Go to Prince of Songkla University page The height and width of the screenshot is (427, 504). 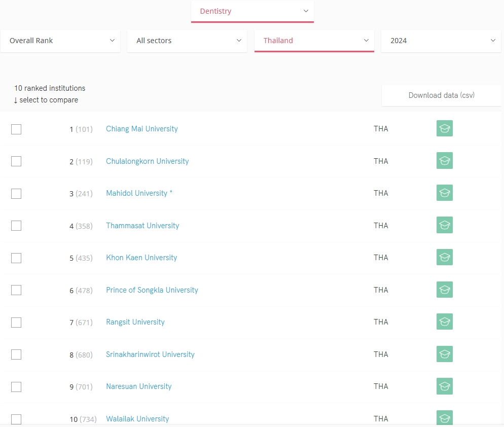point(152,290)
